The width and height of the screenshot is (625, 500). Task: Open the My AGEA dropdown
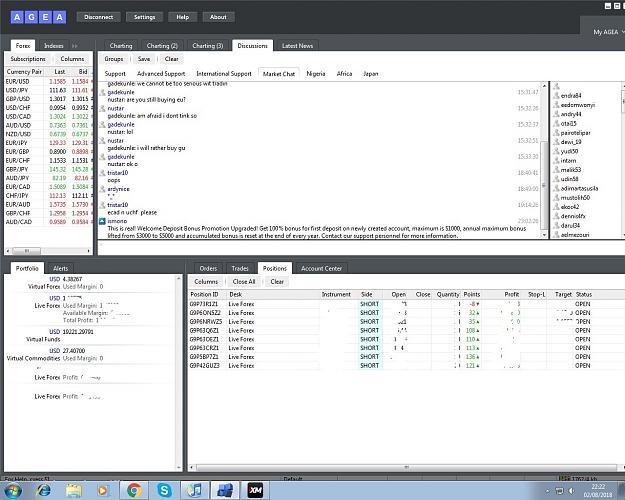pos(608,32)
